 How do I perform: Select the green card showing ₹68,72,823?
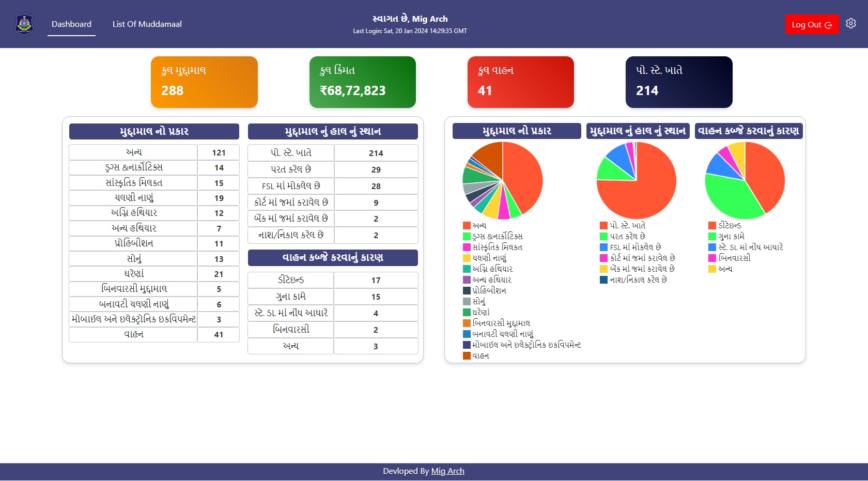click(x=362, y=82)
